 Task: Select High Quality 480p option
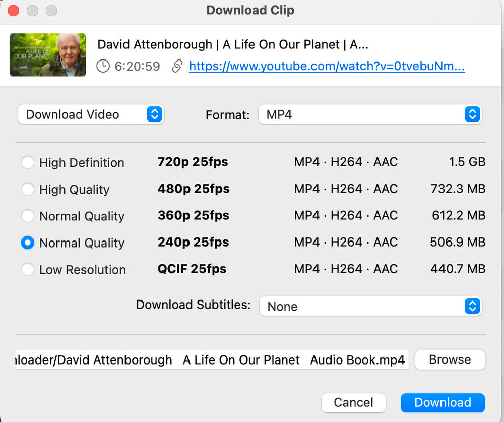click(28, 190)
